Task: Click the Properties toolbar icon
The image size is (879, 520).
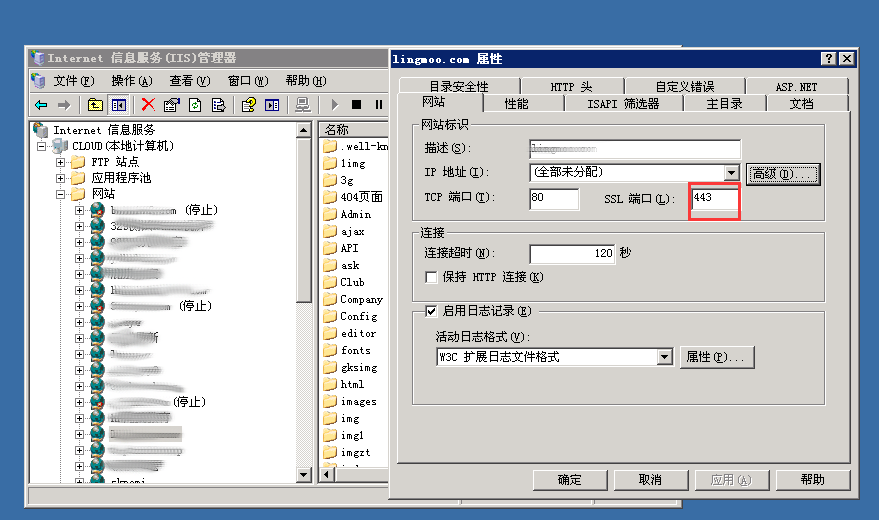Action: tap(171, 104)
